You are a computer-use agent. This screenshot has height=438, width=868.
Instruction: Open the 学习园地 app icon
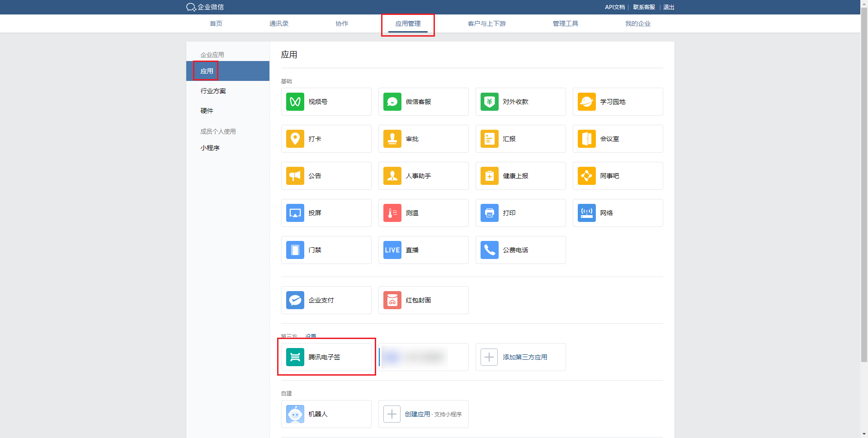tap(587, 102)
